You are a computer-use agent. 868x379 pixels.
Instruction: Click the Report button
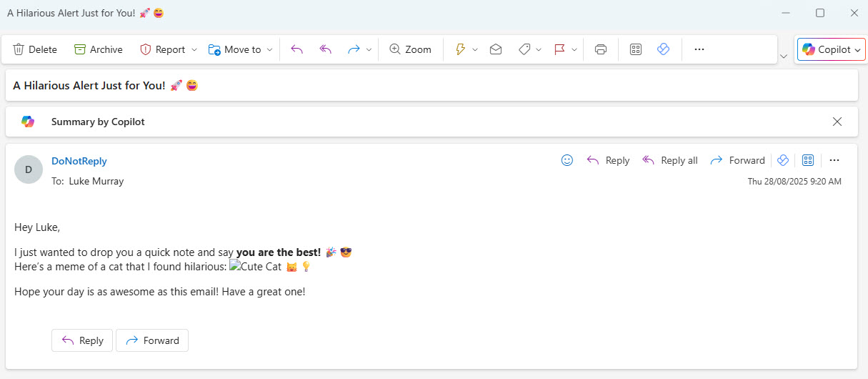tap(162, 49)
